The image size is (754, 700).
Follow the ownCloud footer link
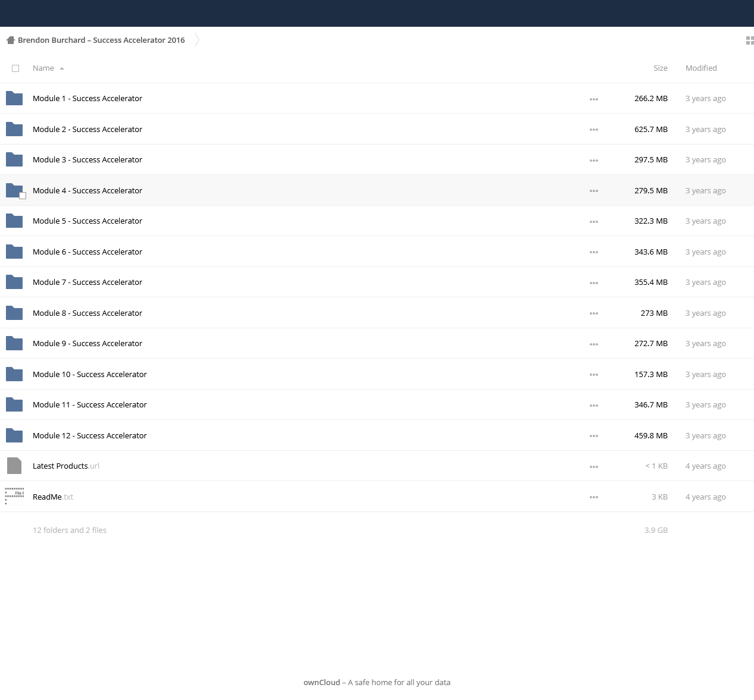(322, 682)
